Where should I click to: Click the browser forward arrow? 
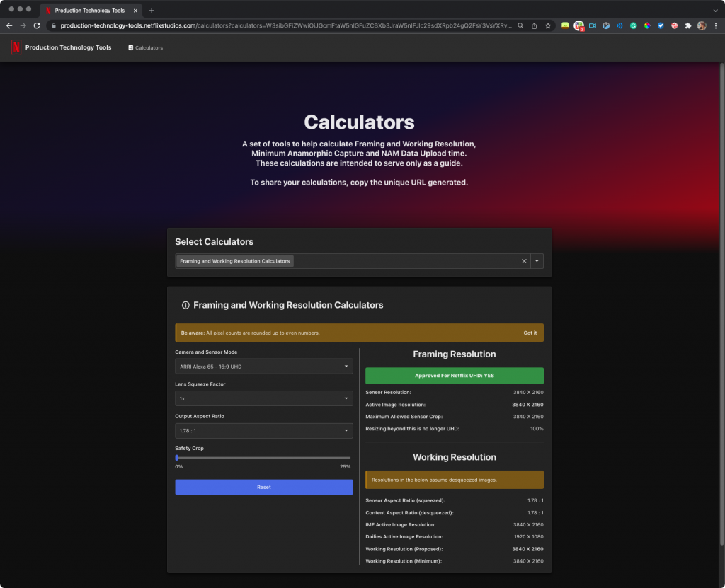[x=23, y=26]
